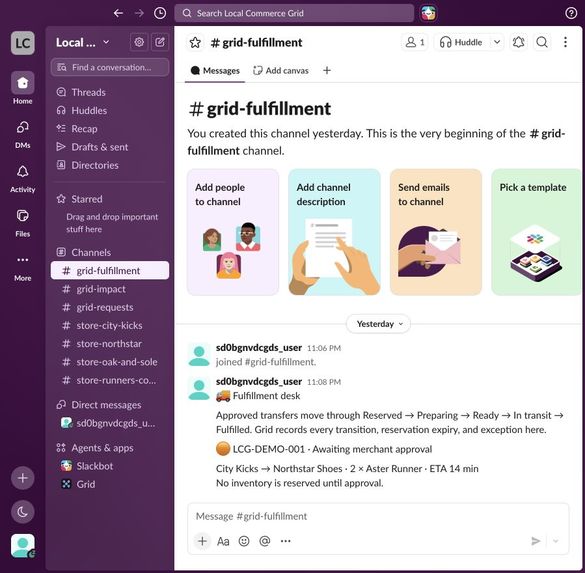
Task: Click the 11:06 PM message timestamp
Action: [x=324, y=348]
